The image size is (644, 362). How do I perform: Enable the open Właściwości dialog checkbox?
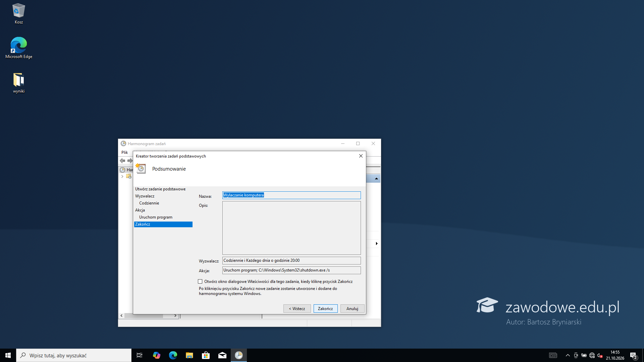(x=200, y=282)
